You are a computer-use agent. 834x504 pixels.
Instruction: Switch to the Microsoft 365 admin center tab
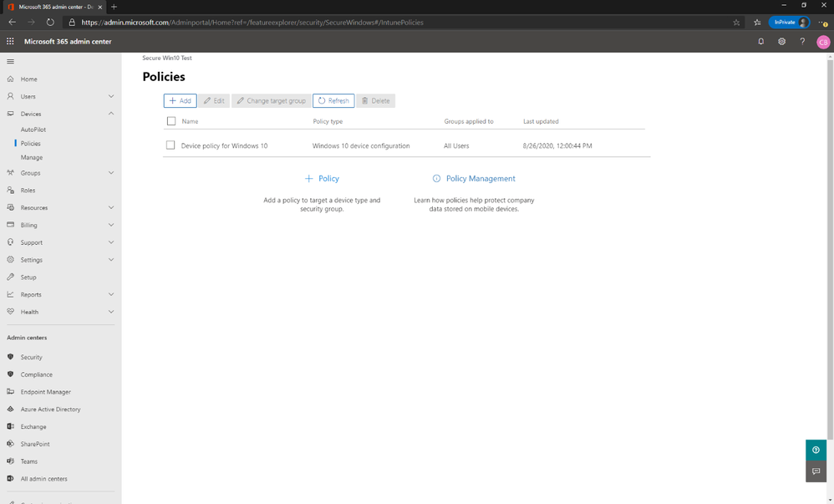tap(55, 7)
